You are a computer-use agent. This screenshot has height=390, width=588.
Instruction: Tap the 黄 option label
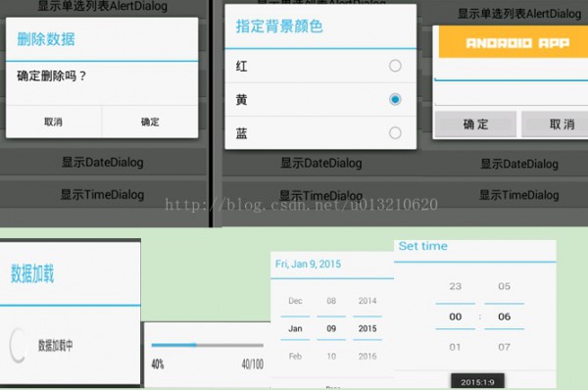(241, 100)
